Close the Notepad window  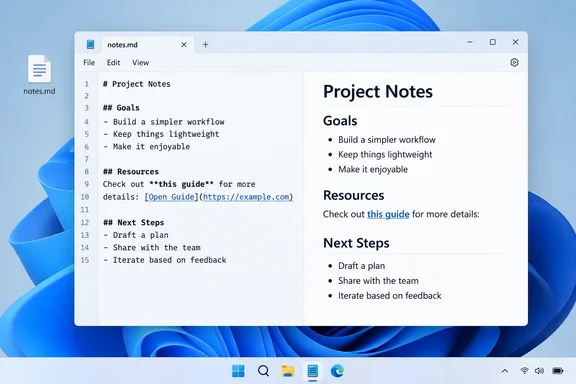point(515,42)
